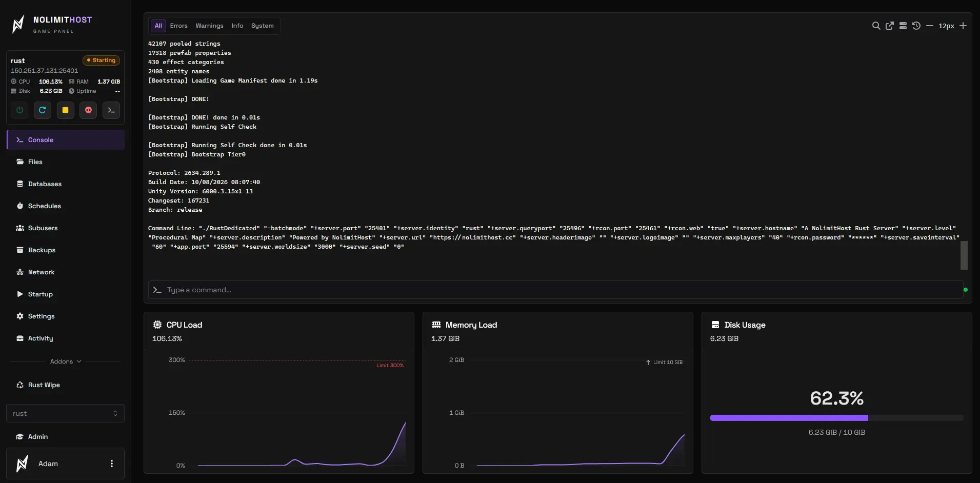The width and height of the screenshot is (980, 483).
Task: Click the Memory Load icon
Action: tap(436, 325)
